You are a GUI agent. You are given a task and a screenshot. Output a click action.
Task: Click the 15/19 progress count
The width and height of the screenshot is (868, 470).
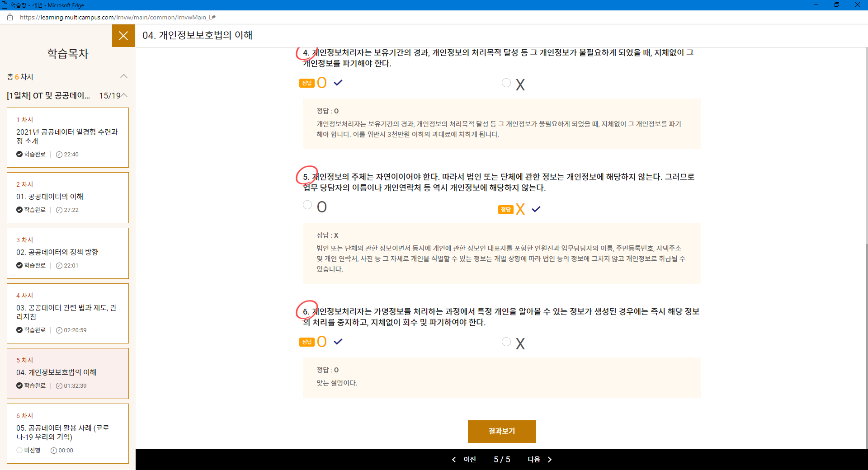tap(110, 96)
